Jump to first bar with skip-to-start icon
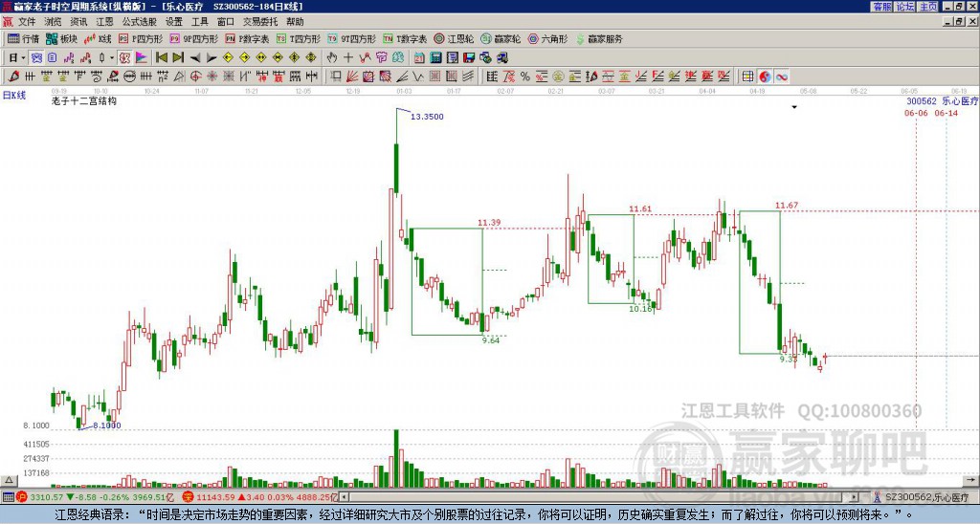This screenshot has height=524, width=980. 161,57
